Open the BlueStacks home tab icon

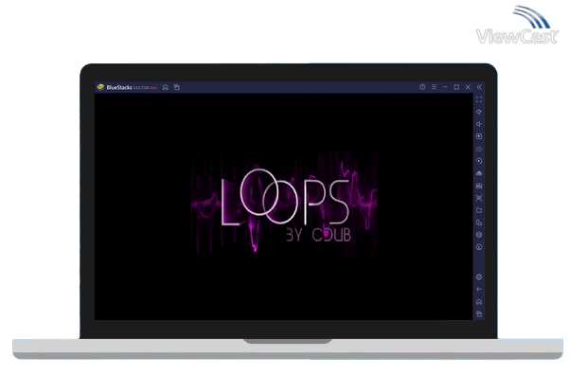pyautogui.click(x=166, y=87)
